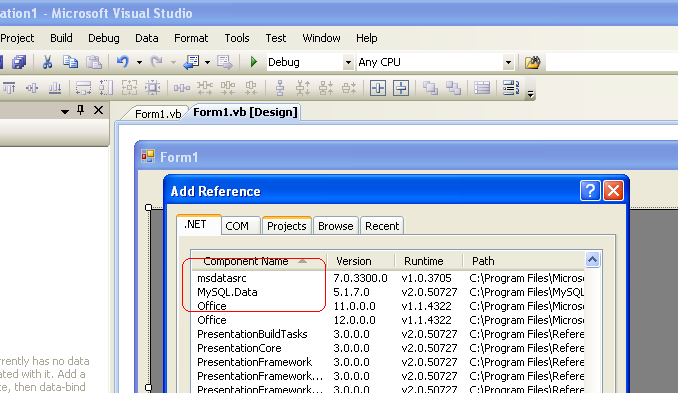Open the Data menu
678x393 pixels.
[x=147, y=38]
